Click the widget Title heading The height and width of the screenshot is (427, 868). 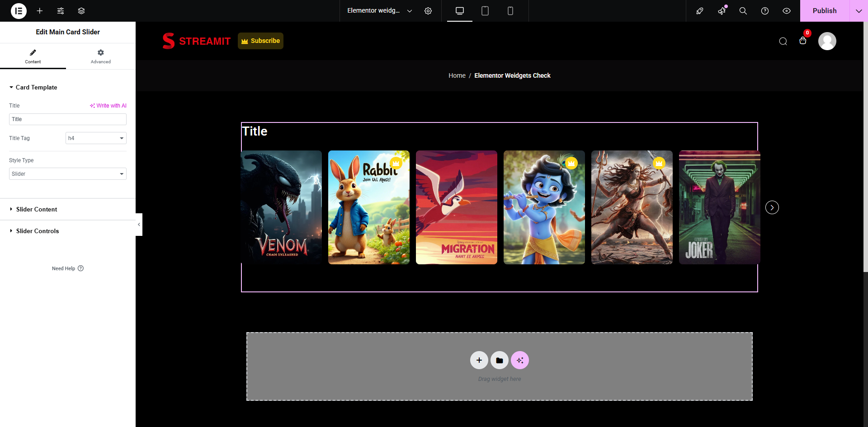click(x=255, y=131)
